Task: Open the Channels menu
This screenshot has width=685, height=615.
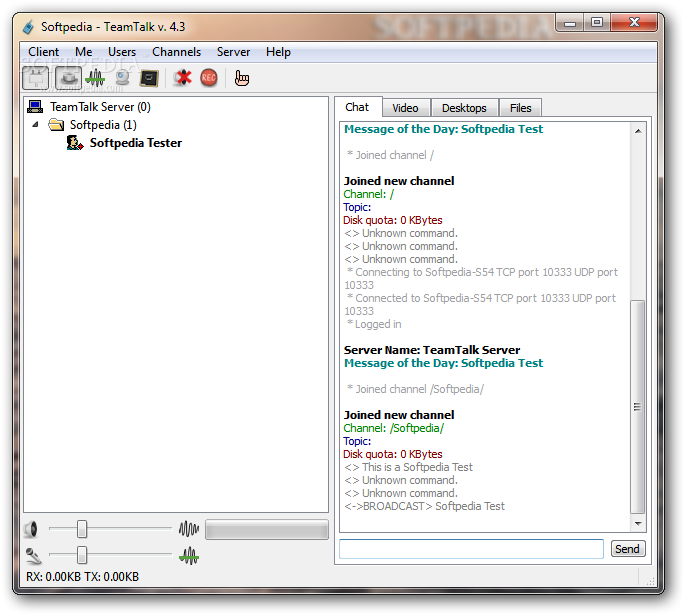Action: point(176,52)
